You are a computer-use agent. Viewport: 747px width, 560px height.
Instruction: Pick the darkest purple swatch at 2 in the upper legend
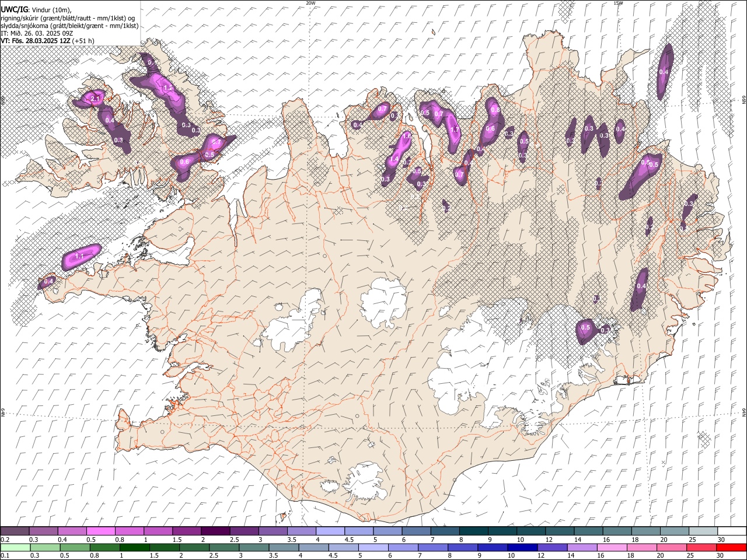(x=215, y=531)
